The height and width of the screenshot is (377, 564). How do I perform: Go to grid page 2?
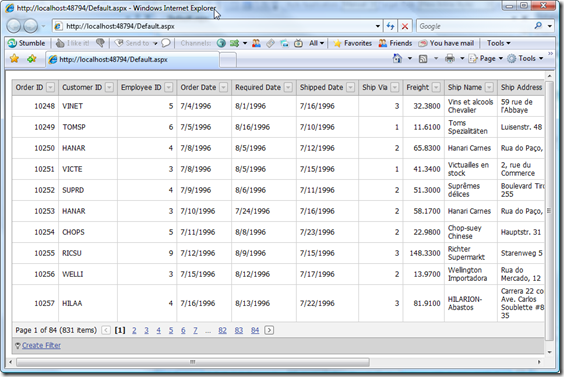(x=134, y=330)
